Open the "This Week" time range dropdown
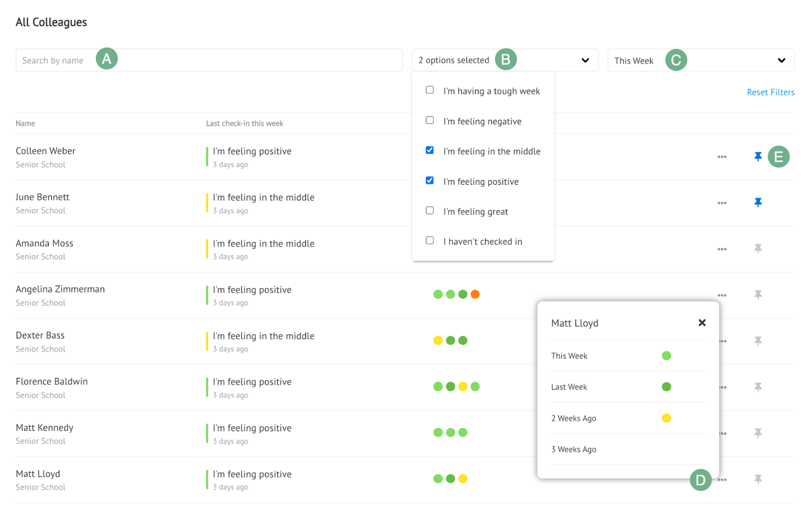Screen dimensions: 812x511 point(701,60)
